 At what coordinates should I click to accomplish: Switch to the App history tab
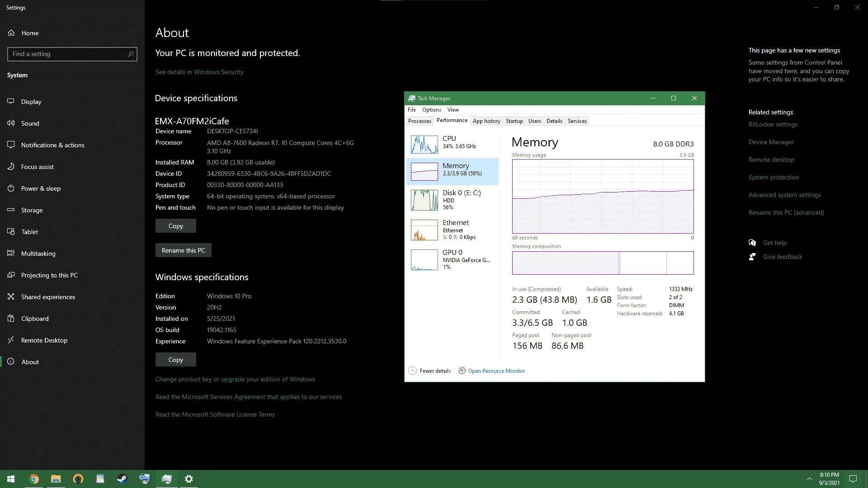point(486,121)
